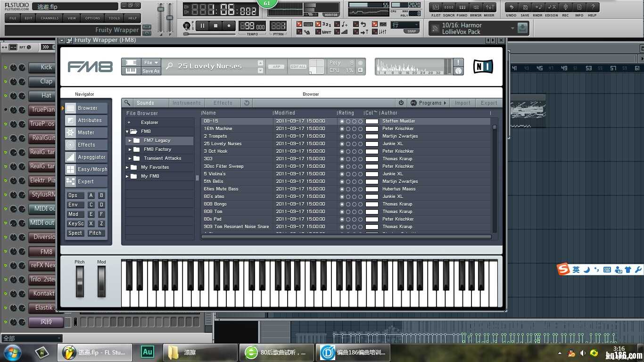This screenshot has width=644, height=362.
Task: Open the Easy/Morph navigator page
Action: coord(86,169)
